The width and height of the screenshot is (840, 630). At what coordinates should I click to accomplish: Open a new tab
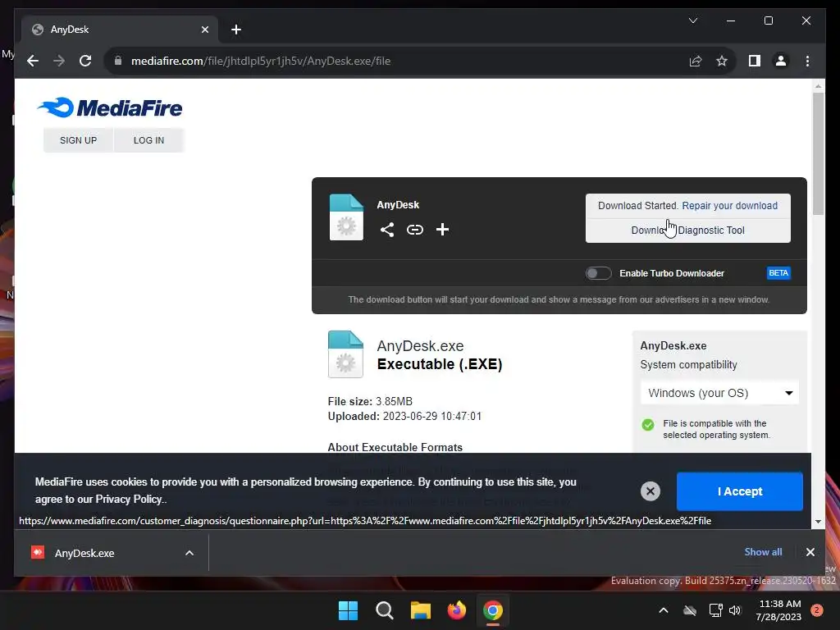pos(235,30)
